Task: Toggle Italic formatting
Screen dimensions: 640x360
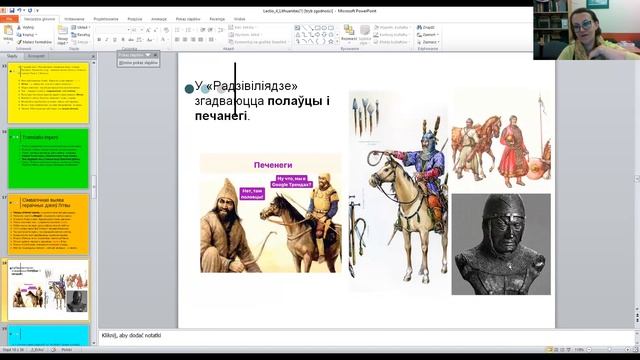Action: click(107, 40)
